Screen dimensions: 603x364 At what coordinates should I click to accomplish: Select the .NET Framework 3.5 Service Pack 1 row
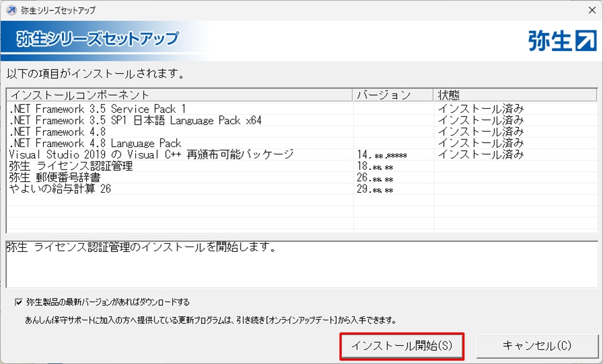click(x=97, y=109)
